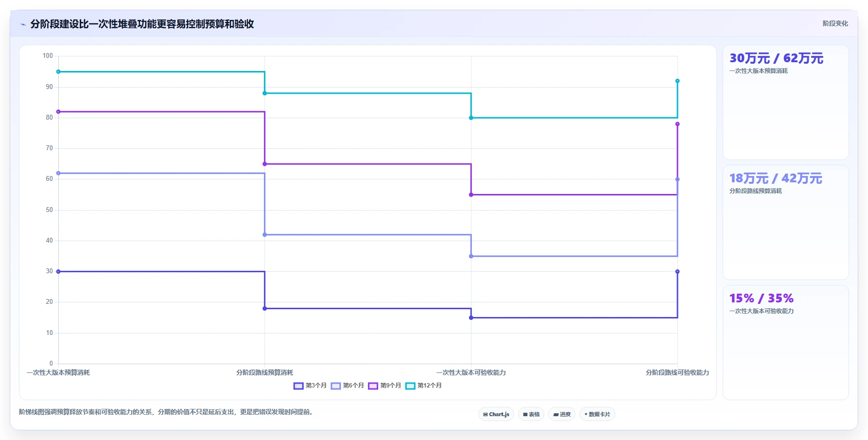Click the 分阶段路线可验收能力 x-axis label

(x=677, y=373)
